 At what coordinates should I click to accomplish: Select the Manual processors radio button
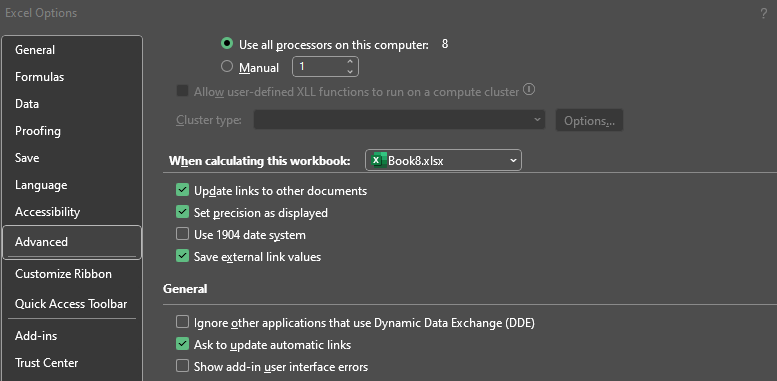pos(227,67)
